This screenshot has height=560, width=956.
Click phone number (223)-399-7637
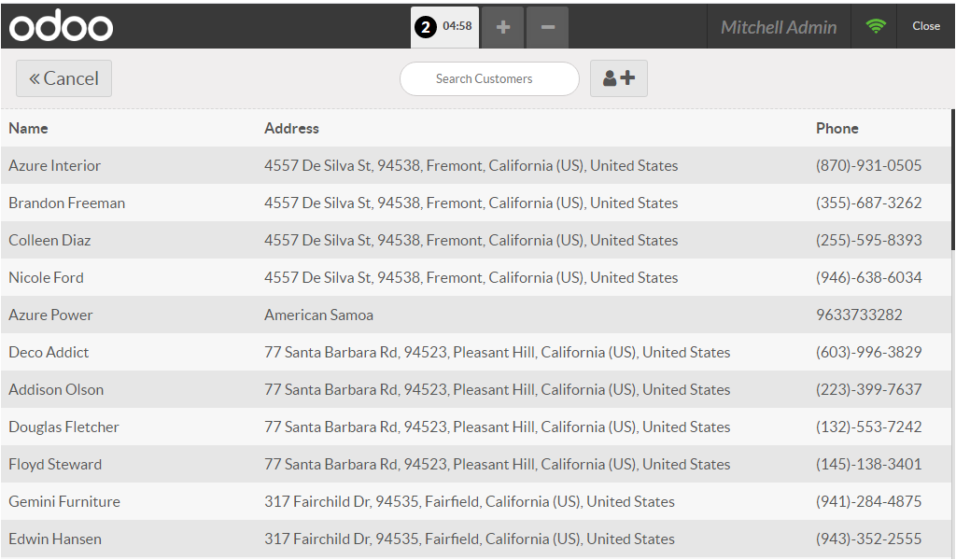pyautogui.click(x=869, y=389)
